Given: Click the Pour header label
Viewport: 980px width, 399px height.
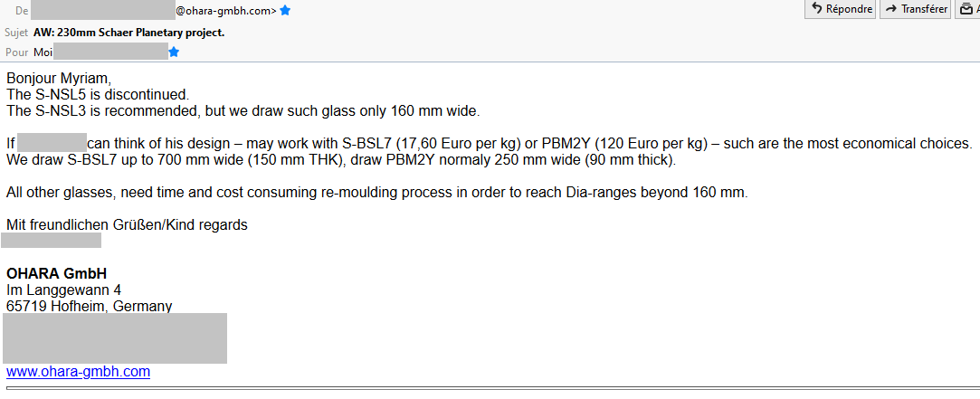Looking at the screenshot, I should click(x=16, y=52).
